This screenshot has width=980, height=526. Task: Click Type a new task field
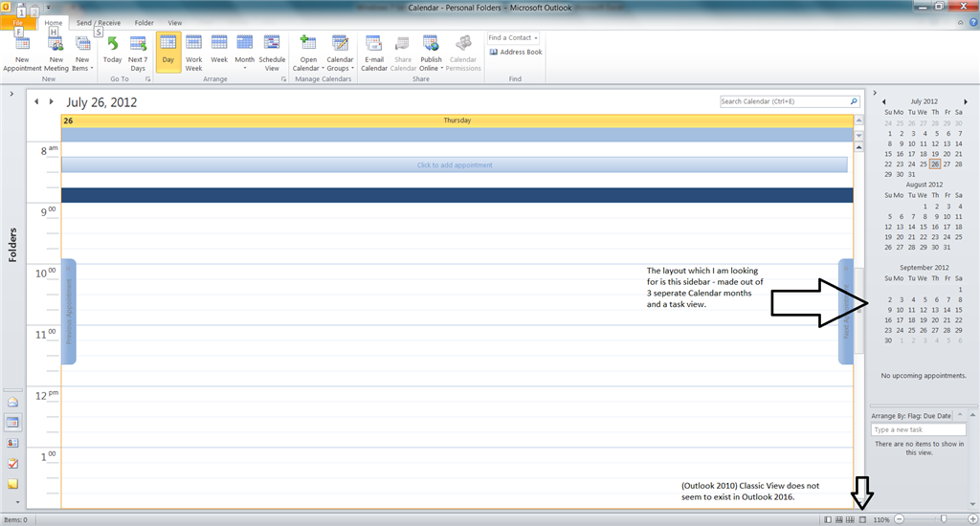pyautogui.click(x=918, y=429)
